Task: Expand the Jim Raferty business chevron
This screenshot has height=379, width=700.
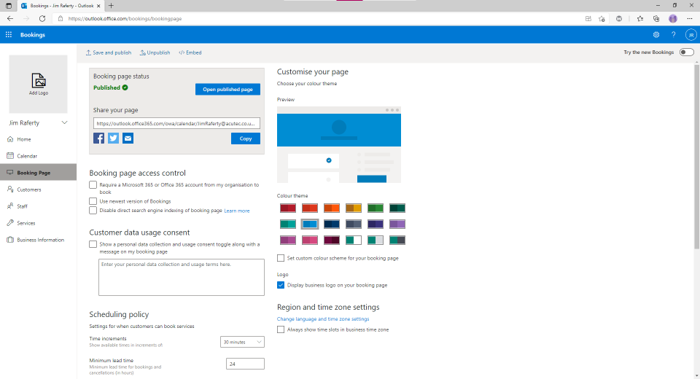Action: point(64,123)
